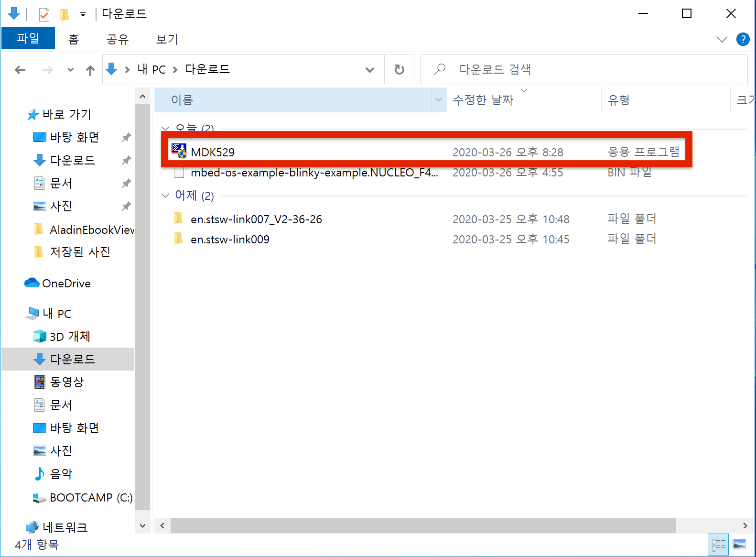Select the mbed-os-example-blinky BIN file
The height and width of the screenshot is (557, 756).
coord(314,173)
